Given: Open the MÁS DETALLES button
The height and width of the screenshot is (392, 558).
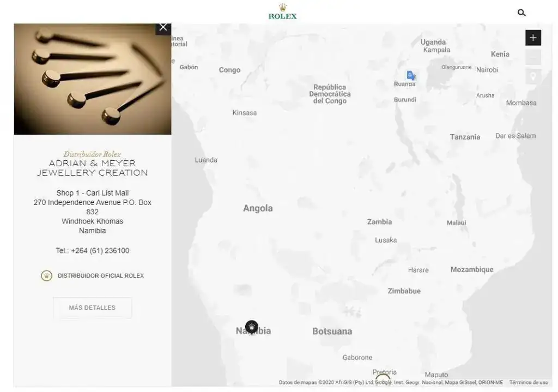Looking at the screenshot, I should pyautogui.click(x=92, y=307).
